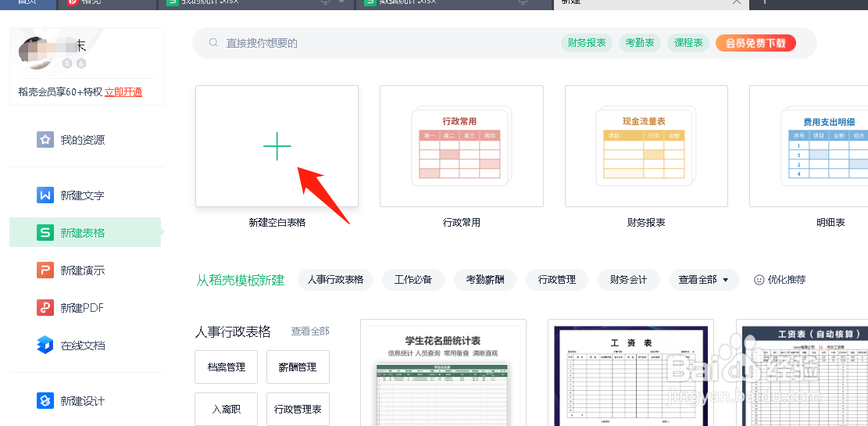Select 新建表格 in the sidebar
Image resolution: width=868 pixels, height=426 pixels.
(x=85, y=233)
